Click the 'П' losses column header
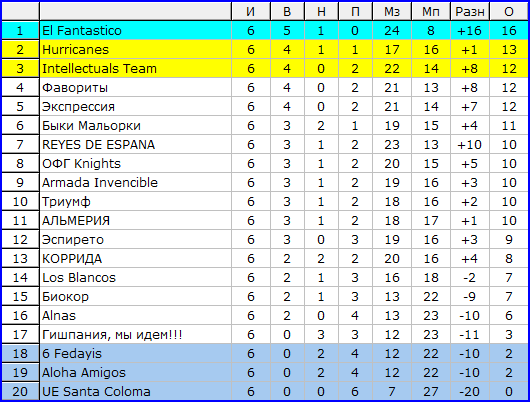Image resolution: width=530 pixels, height=402 pixels. [x=355, y=11]
